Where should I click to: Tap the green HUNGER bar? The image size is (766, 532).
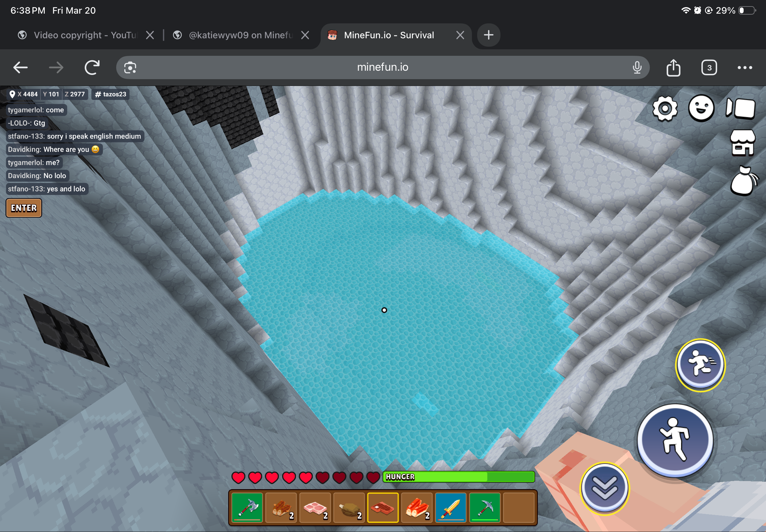pos(459,477)
